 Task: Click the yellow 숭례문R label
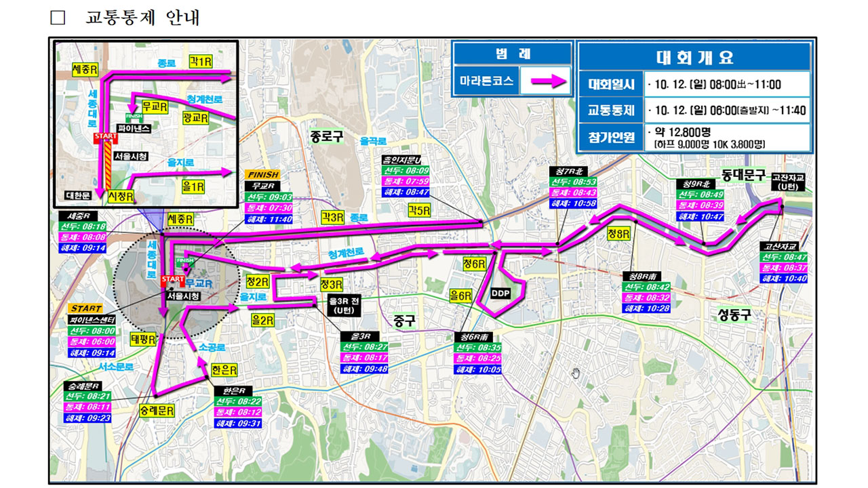[157, 411]
